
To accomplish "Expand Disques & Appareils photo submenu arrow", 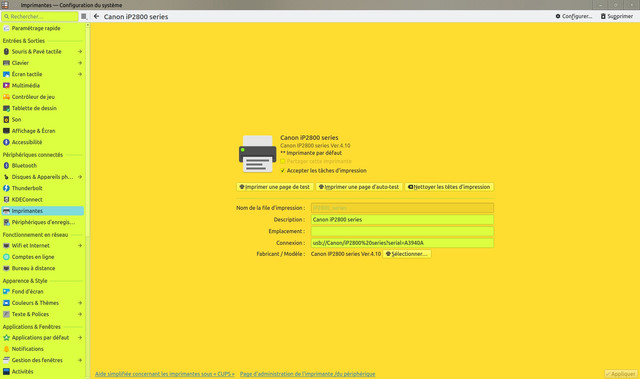I will click(80, 177).
